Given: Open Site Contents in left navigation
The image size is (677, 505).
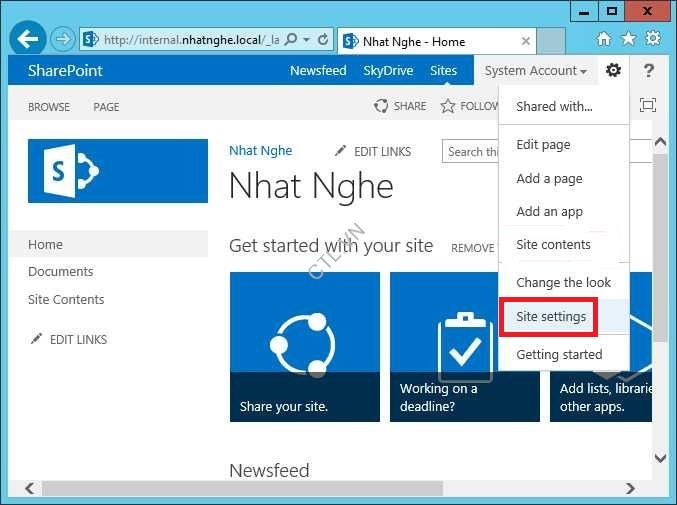Looking at the screenshot, I should 66,299.
